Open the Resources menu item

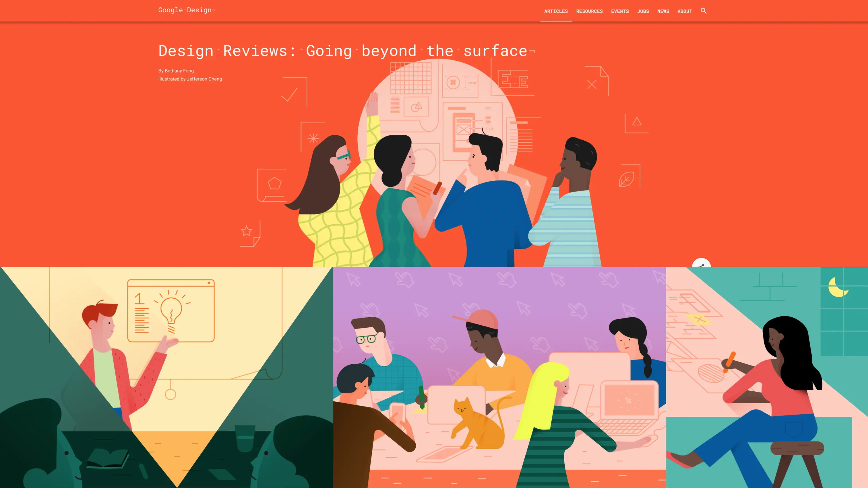589,11
